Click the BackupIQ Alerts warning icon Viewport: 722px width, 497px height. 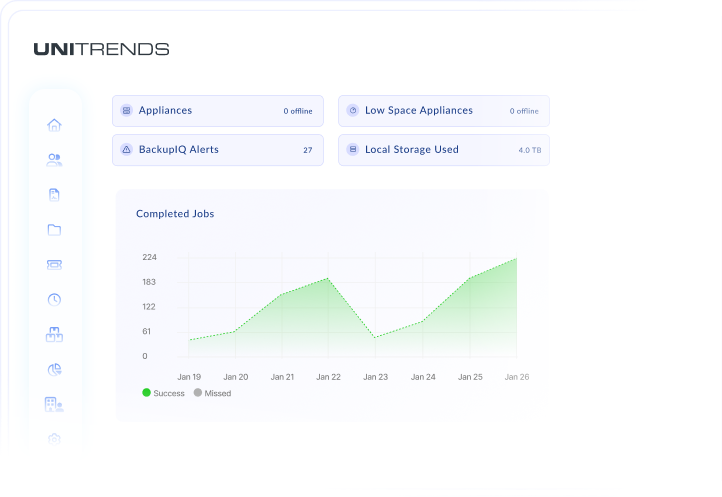[x=126, y=150]
